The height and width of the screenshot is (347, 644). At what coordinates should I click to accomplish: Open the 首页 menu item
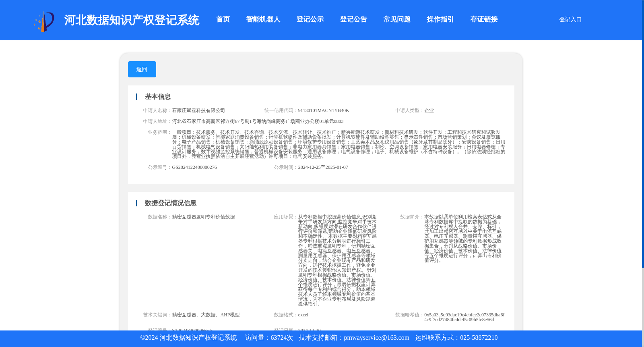(223, 19)
